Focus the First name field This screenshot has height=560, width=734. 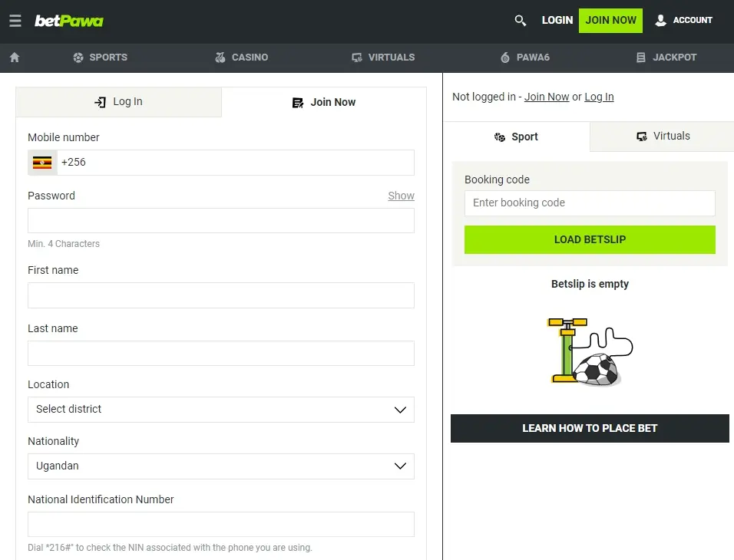point(221,295)
